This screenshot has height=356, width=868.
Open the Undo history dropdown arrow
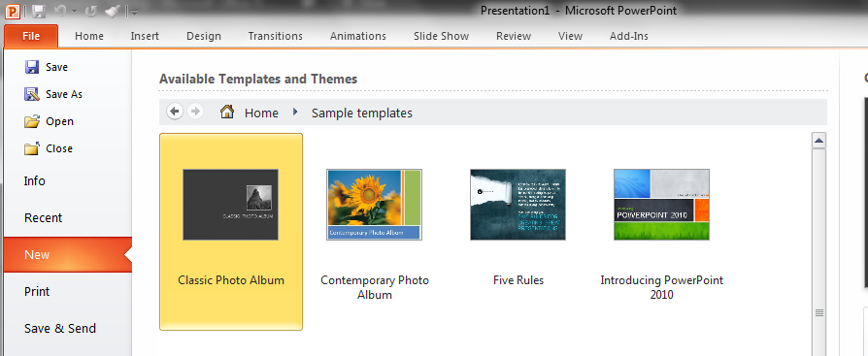[74, 12]
